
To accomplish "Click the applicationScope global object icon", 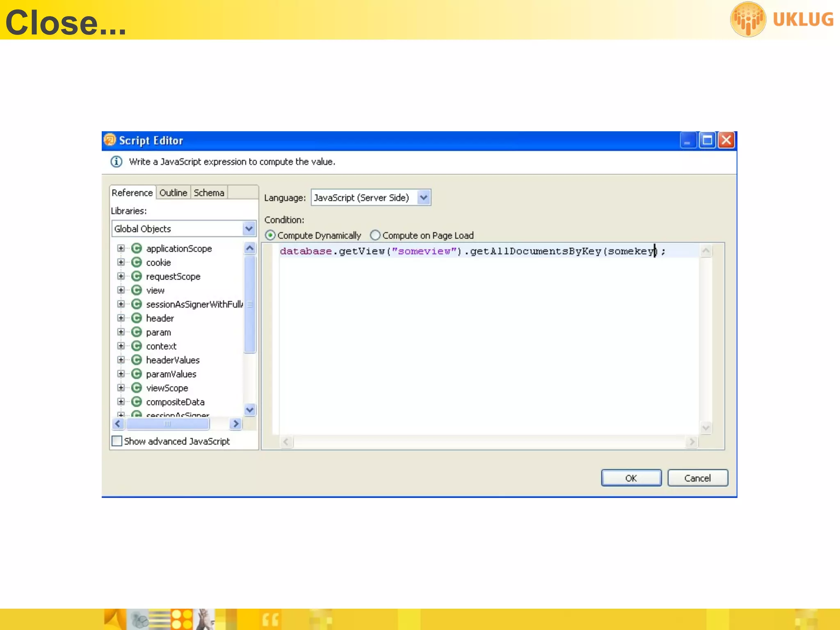I will click(136, 249).
